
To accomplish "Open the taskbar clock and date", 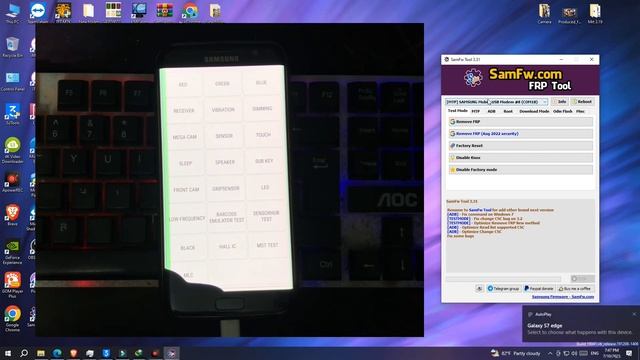I will pyautogui.click(x=611, y=353).
